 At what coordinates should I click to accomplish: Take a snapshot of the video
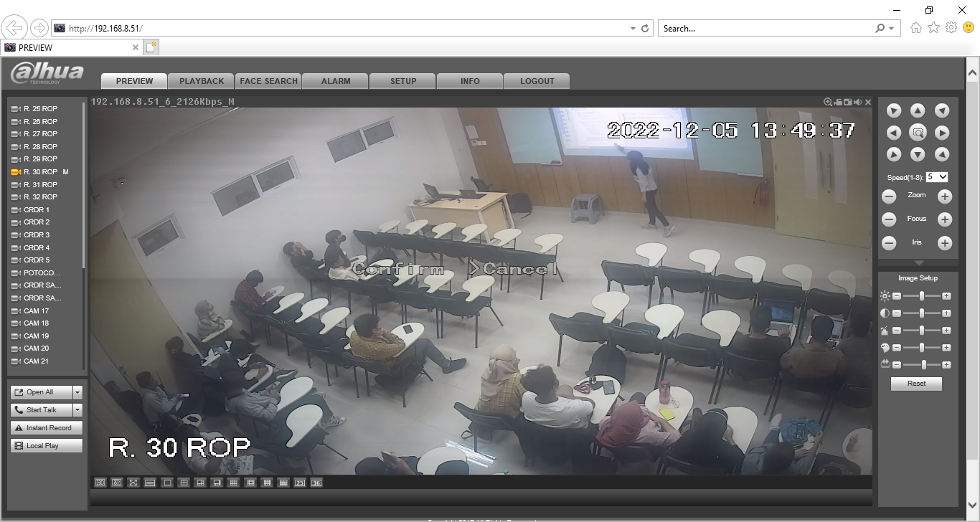(848, 103)
